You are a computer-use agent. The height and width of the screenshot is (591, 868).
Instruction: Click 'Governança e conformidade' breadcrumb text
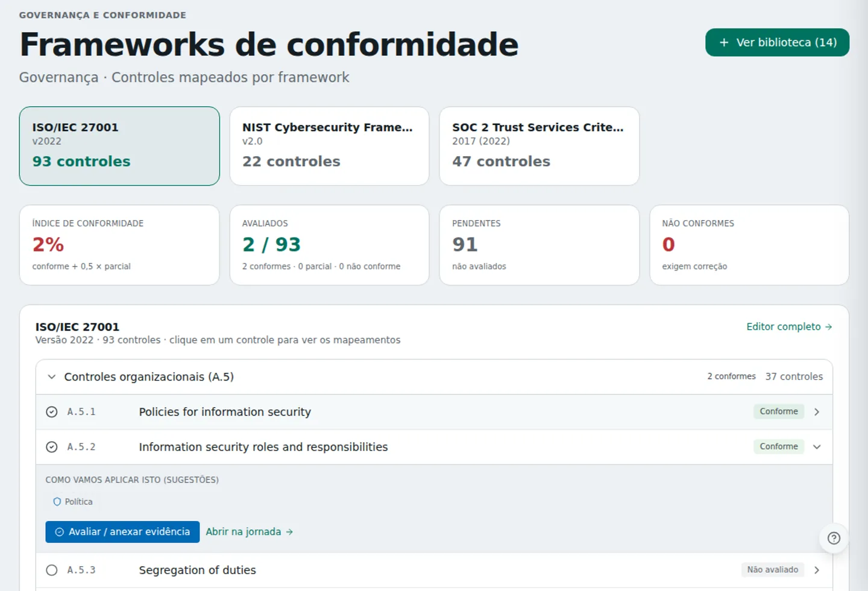(x=102, y=15)
